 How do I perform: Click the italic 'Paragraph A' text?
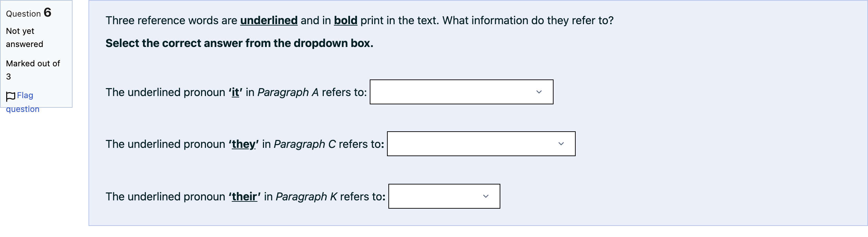click(288, 92)
